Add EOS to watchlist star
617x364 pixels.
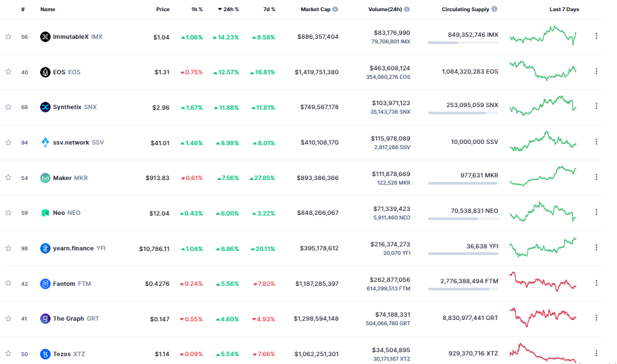click(x=9, y=72)
